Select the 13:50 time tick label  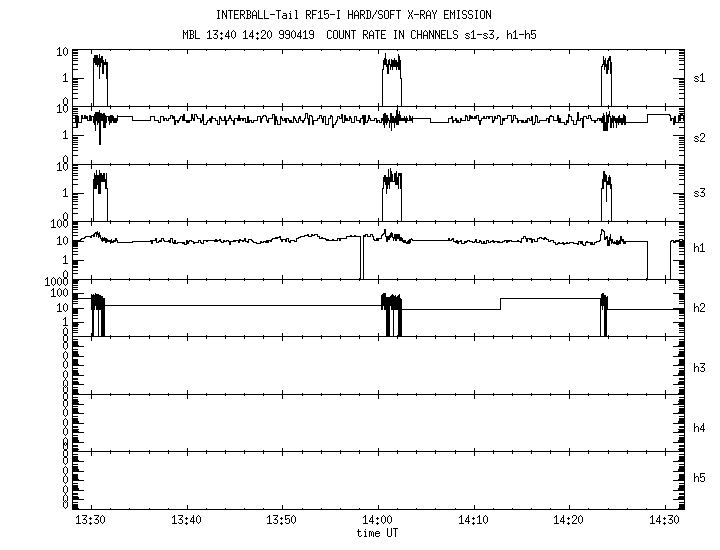click(282, 521)
